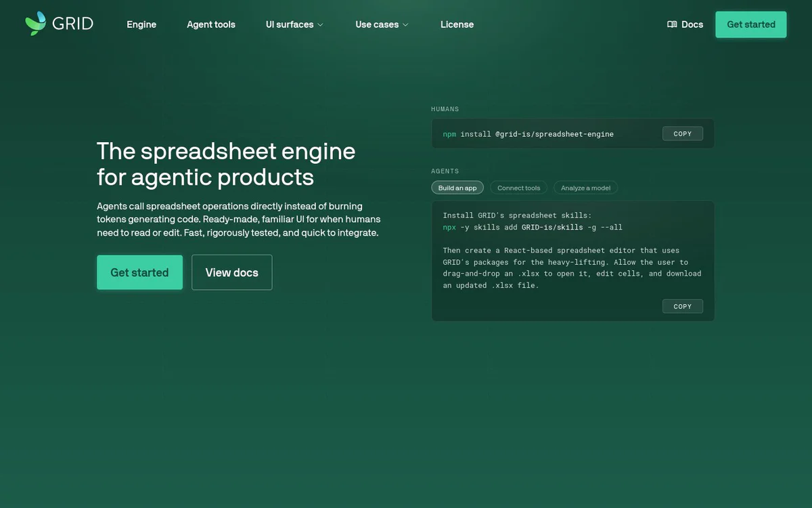The image size is (812, 508).
Task: Switch to Analyze a model tab
Action: [586, 188]
